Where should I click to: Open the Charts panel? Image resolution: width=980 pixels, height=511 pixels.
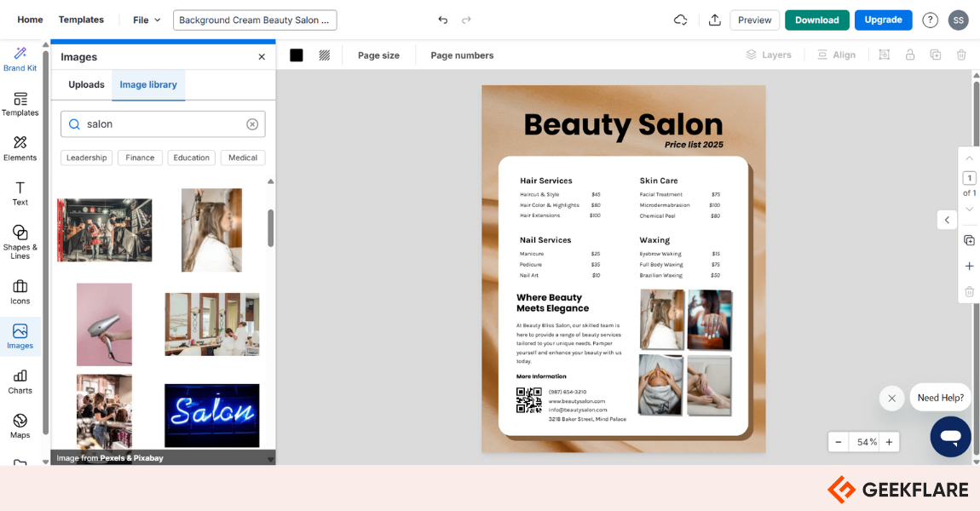(x=20, y=382)
